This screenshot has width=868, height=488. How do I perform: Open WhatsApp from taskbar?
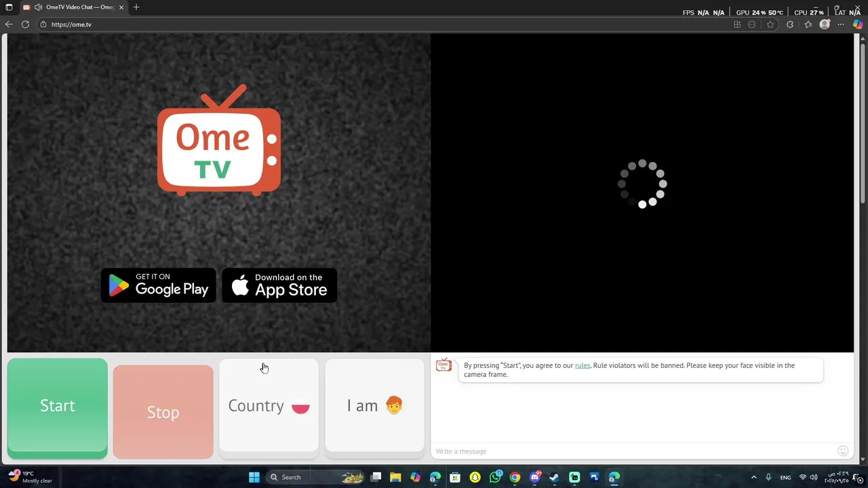[x=495, y=477]
